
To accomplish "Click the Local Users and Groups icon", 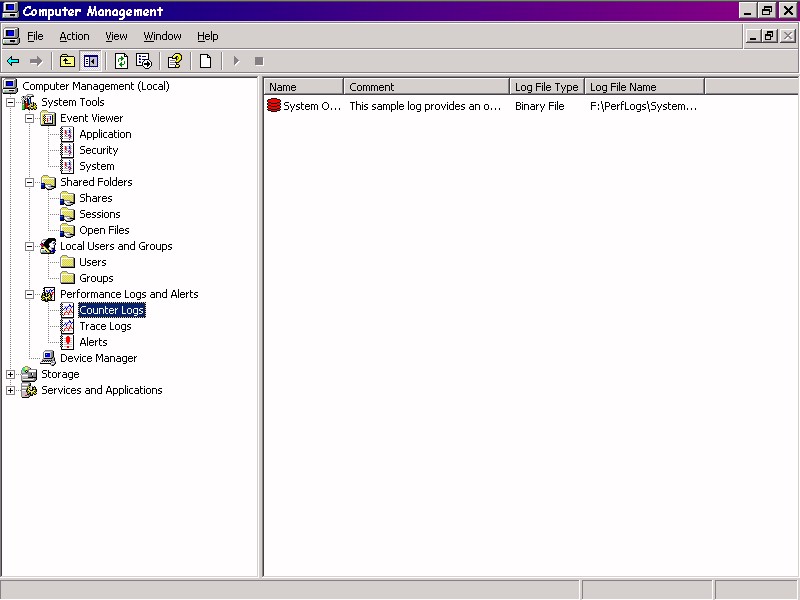I will click(48, 246).
